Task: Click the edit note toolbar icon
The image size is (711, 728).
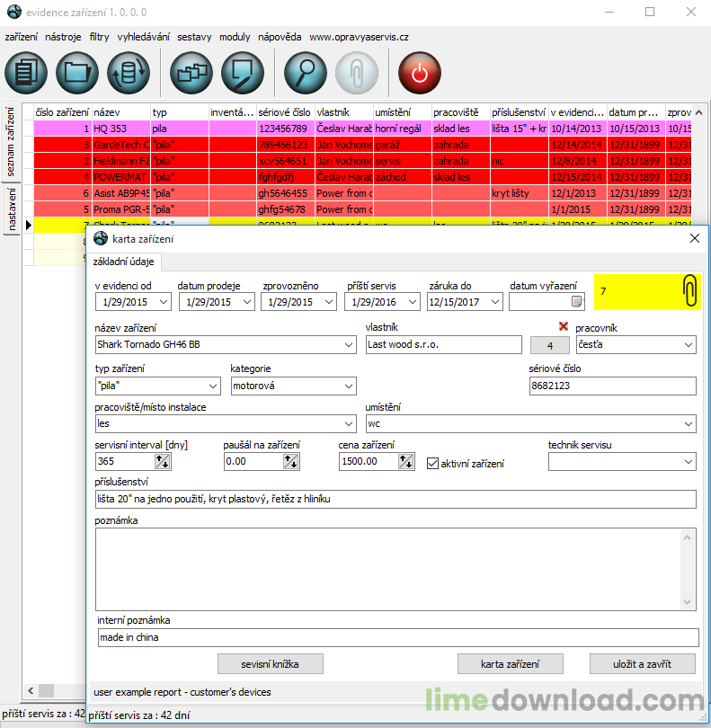Action: [240, 73]
